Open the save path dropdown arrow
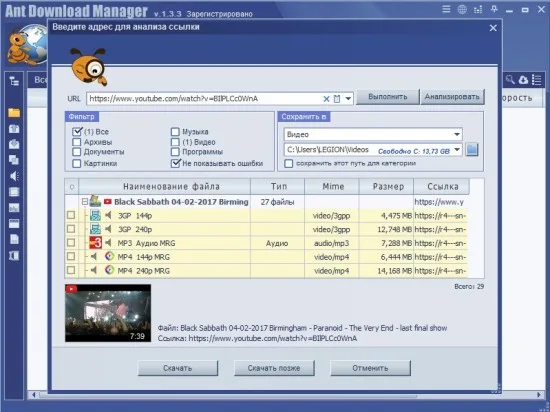 (x=457, y=150)
